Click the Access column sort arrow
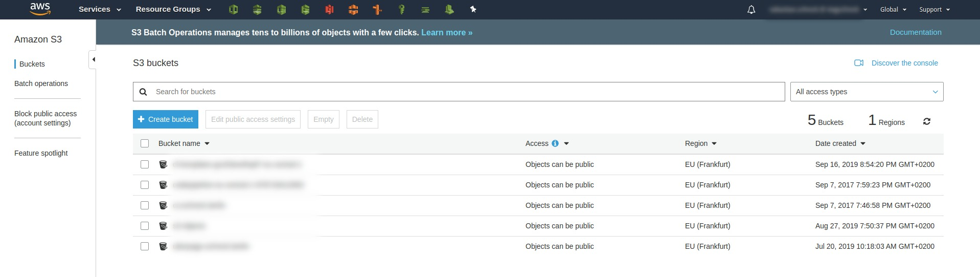Screen dimensions: 980x277 [566, 144]
